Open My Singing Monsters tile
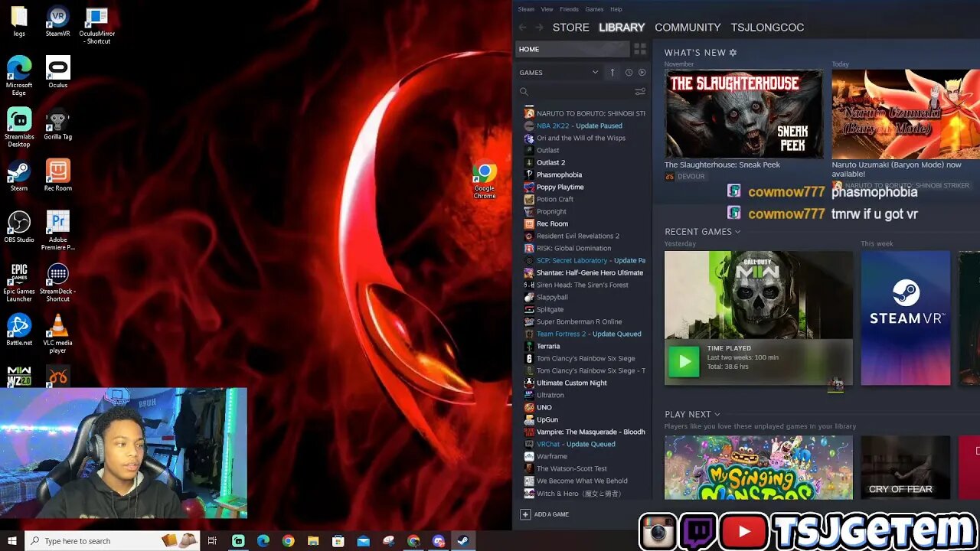This screenshot has width=980, height=551. coord(758,468)
